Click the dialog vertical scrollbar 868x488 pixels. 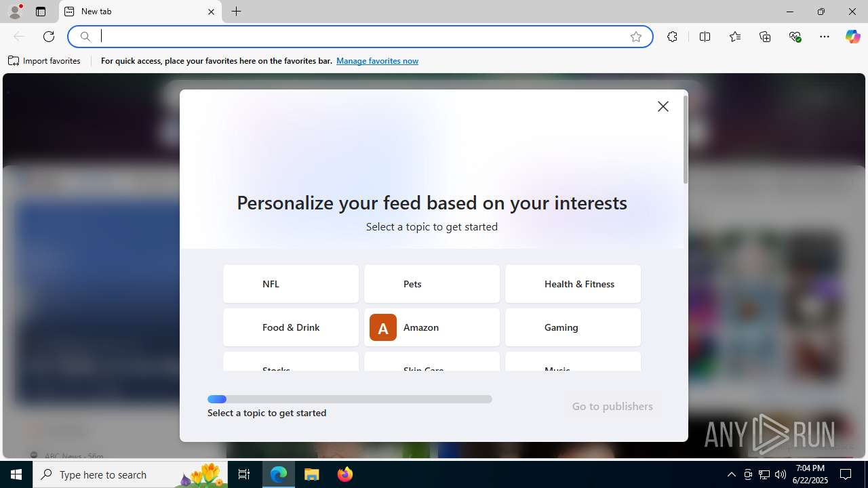click(686, 140)
